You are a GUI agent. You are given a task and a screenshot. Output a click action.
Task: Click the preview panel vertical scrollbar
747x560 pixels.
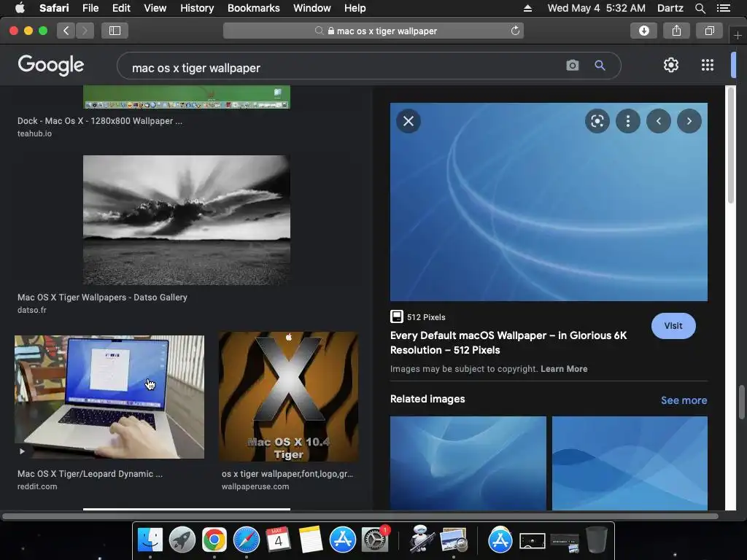pos(731,145)
